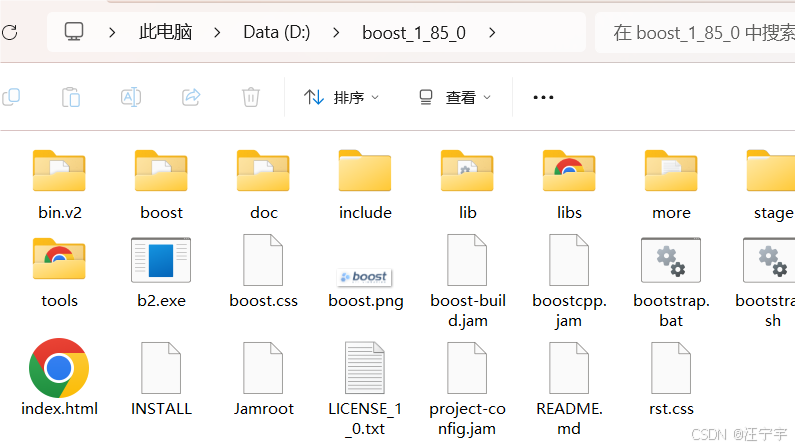This screenshot has width=795, height=448.
Task: Click the refresh button in address bar
Action: click(10, 32)
